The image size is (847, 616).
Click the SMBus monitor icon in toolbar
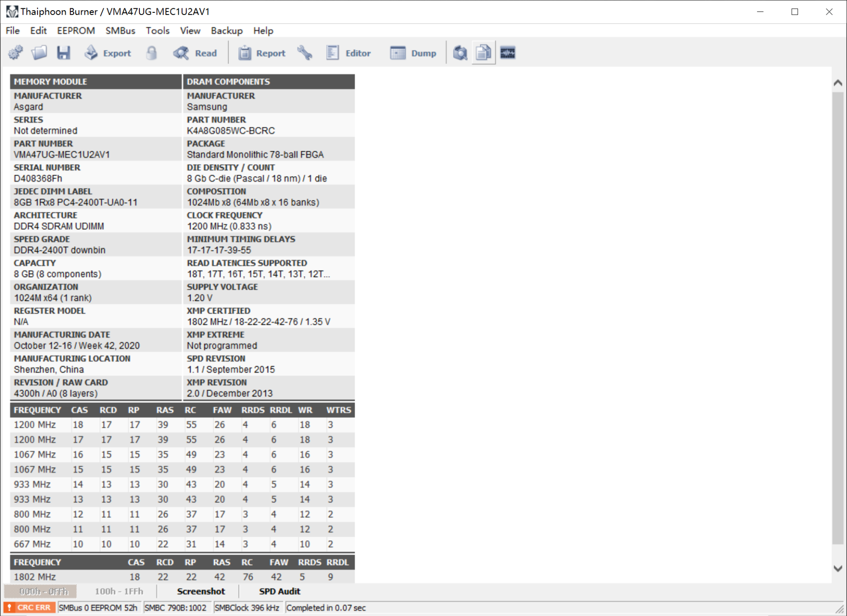(x=508, y=53)
